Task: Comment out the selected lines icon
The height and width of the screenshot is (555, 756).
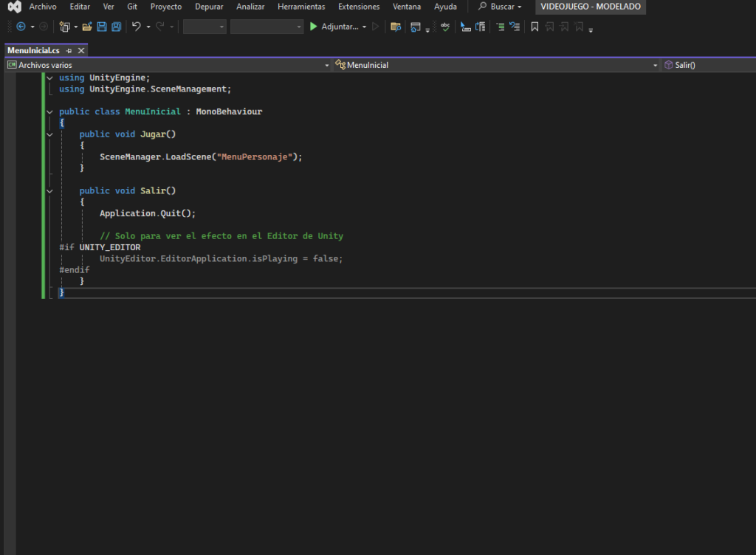Action: click(x=501, y=27)
